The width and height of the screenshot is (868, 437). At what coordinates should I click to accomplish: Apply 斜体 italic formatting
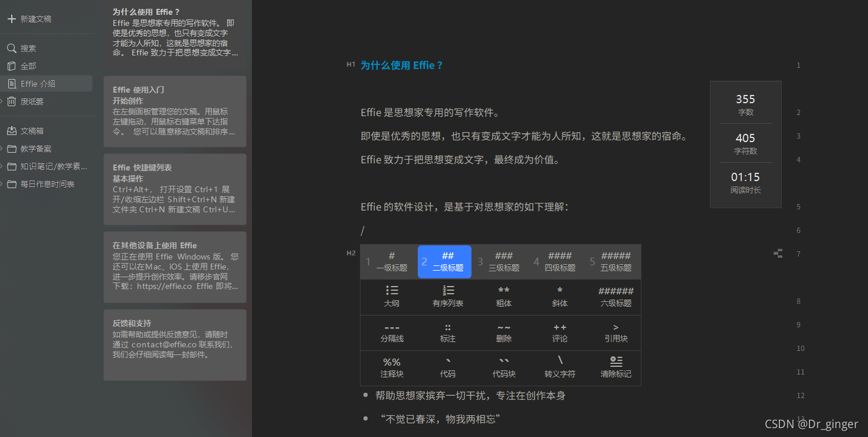click(x=560, y=297)
